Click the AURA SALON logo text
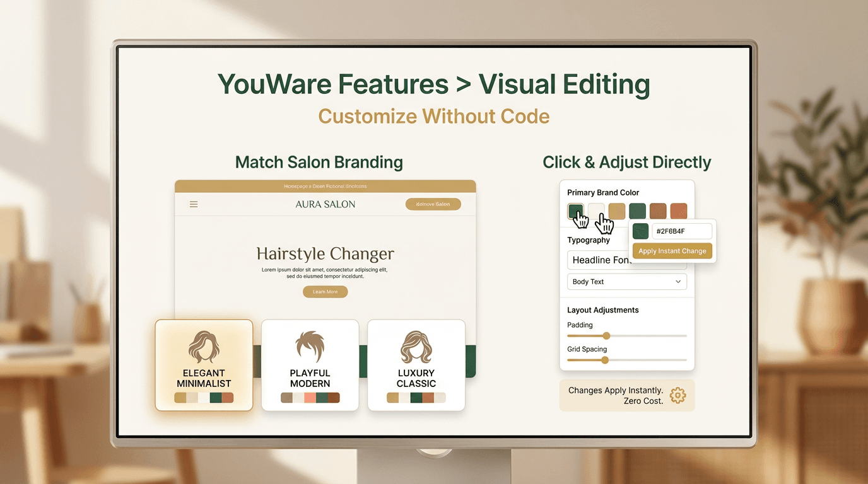Screen dimensions: 868x484 pos(325,204)
